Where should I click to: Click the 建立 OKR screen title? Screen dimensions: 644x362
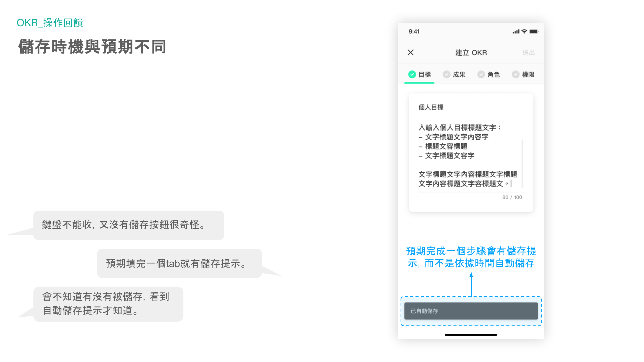click(471, 53)
